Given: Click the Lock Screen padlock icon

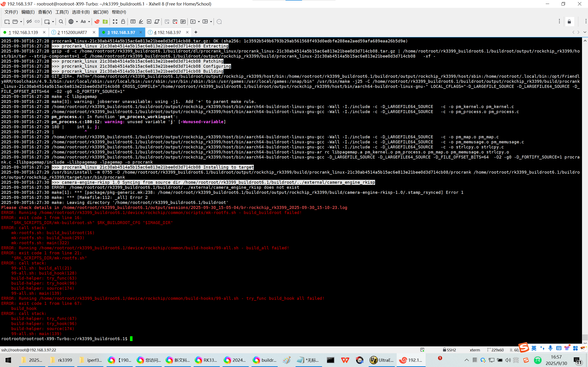Looking at the screenshot, I should [123, 22].
